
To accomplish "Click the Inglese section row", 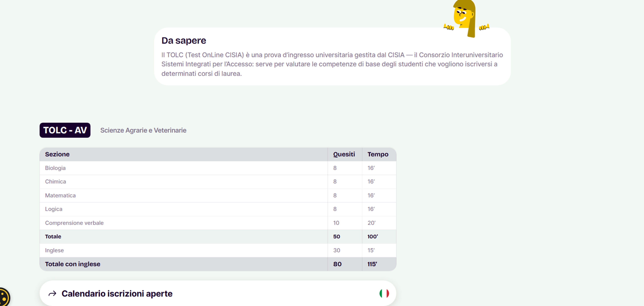I will click(218, 250).
